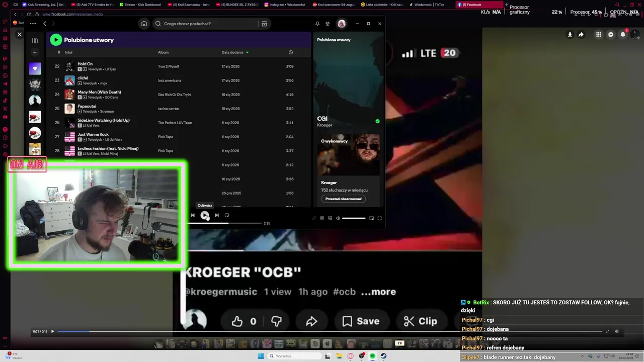
Task: Open connect to device icon
Action: point(330,218)
